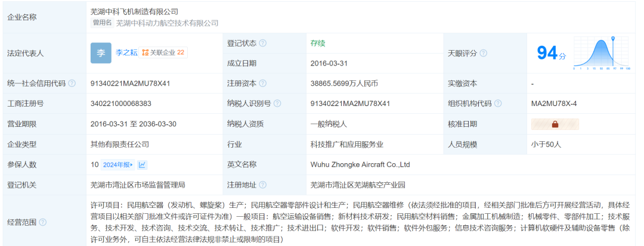
Task: Click the 经营范围 business scope paragraph
Action: (361, 222)
